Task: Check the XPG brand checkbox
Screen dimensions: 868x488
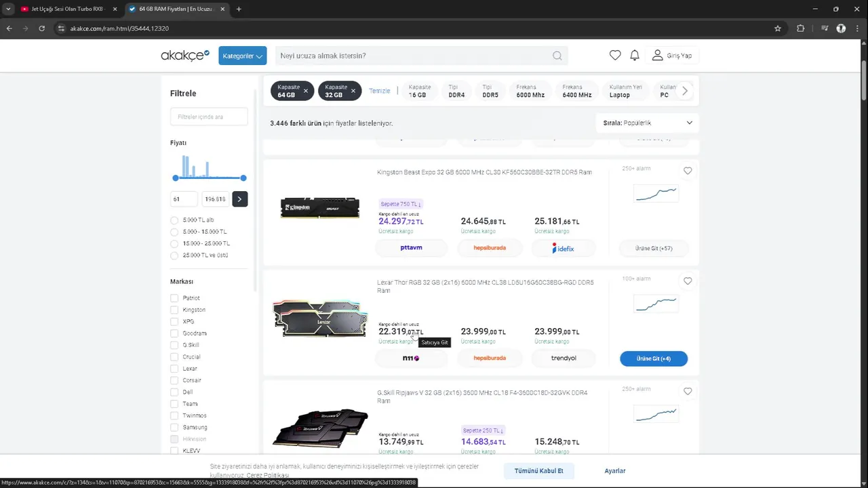Action: (x=174, y=321)
